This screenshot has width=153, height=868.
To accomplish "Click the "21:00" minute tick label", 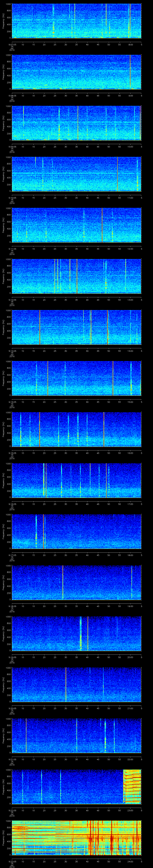I will (130, 708).
